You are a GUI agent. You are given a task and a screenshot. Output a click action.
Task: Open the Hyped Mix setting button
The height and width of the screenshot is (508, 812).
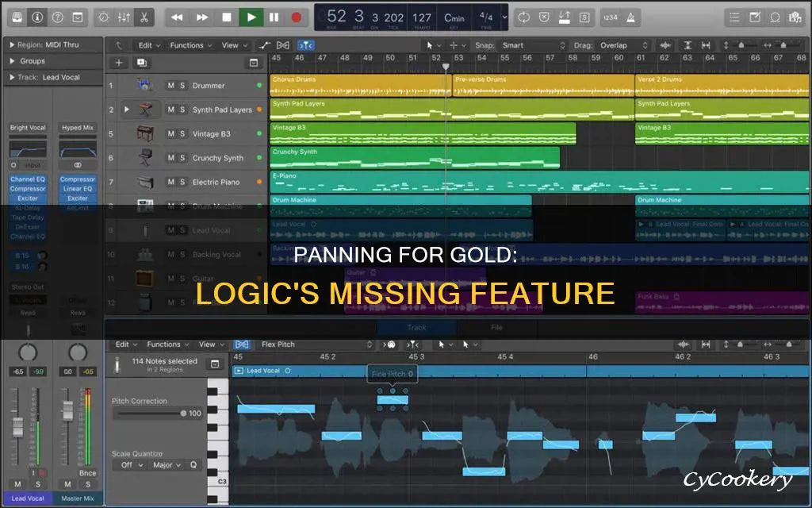point(78,128)
